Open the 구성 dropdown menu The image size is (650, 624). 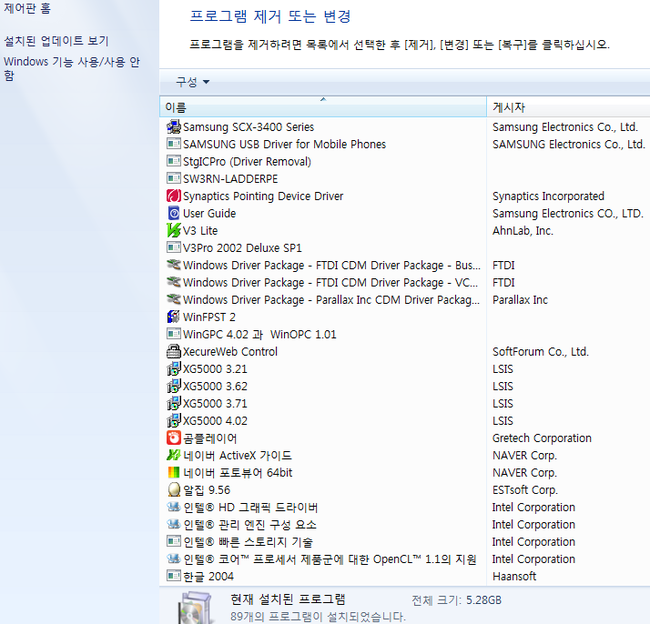tap(193, 82)
